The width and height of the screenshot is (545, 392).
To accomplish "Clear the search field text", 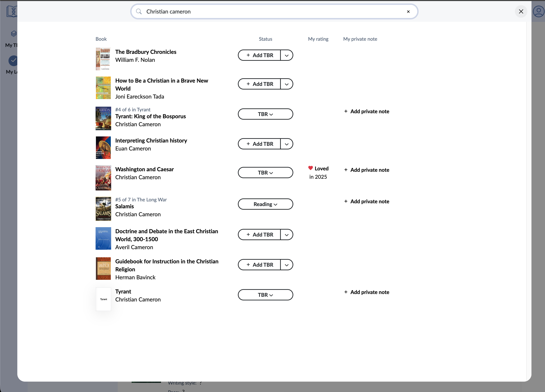I will click(x=408, y=12).
